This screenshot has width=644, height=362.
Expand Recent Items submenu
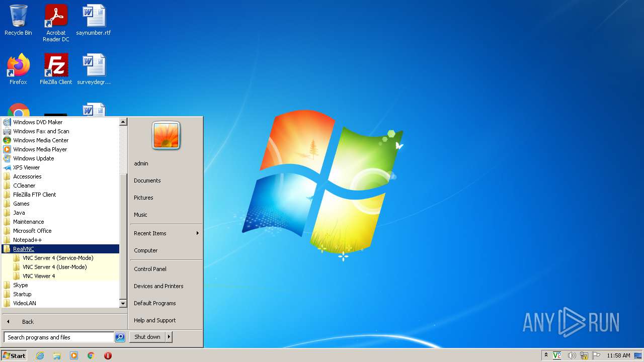click(166, 233)
